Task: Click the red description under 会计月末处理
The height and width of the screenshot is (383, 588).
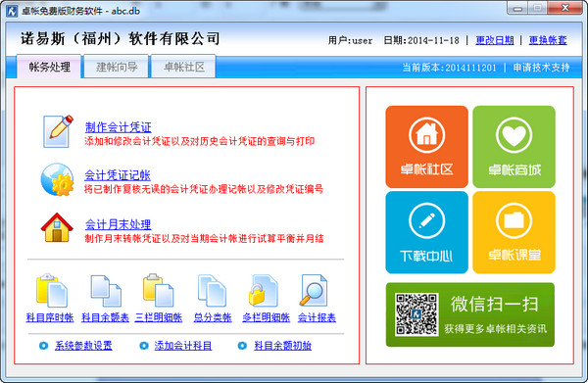Action: click(204, 238)
